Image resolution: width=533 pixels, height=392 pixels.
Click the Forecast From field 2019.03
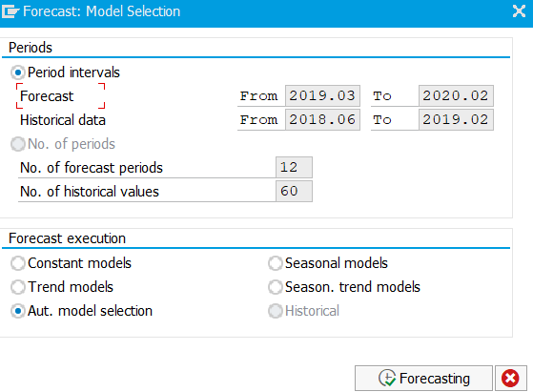click(x=322, y=96)
